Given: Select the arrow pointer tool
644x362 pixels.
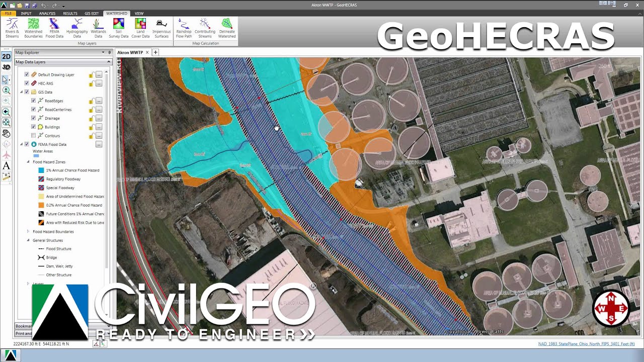Looking at the screenshot, I should coord(6,79).
